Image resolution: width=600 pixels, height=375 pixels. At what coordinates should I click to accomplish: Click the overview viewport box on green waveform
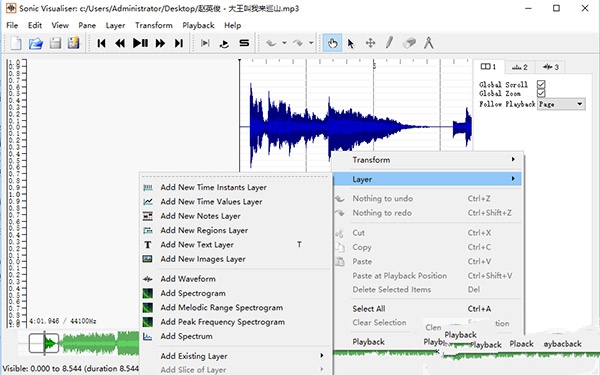click(44, 343)
